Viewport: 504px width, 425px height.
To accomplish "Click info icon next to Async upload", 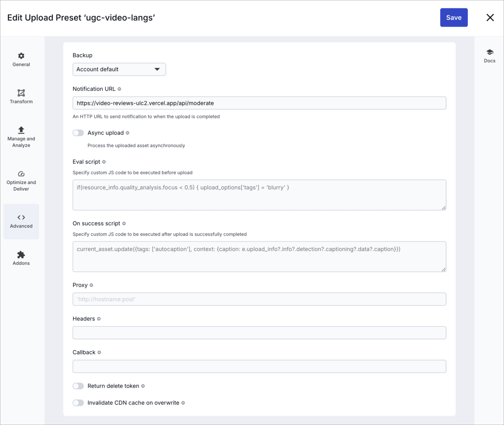I will click(128, 133).
